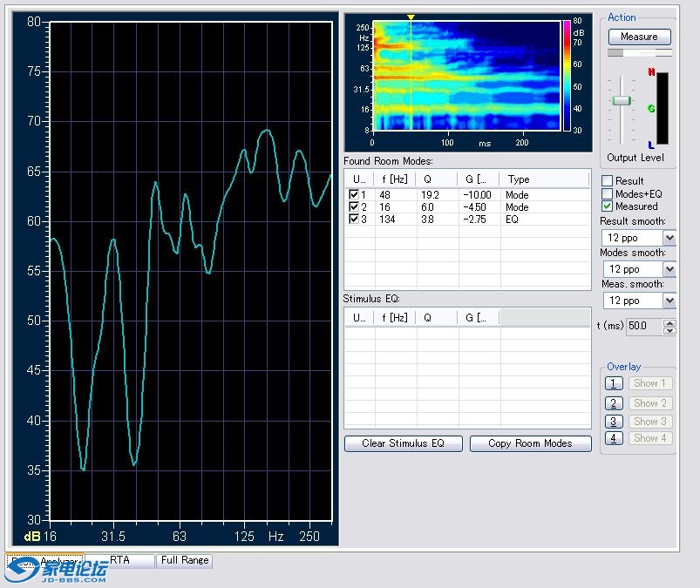The width and height of the screenshot is (700, 588).
Task: Click Overlay button 1
Action: [x=615, y=383]
